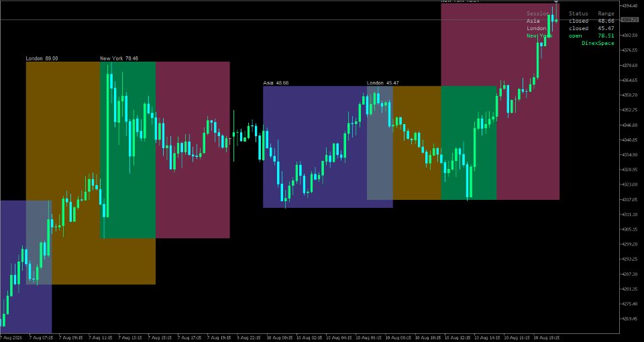The image size is (644, 342).
Task: Click dashboard range value 48.66
Action: click(x=606, y=21)
